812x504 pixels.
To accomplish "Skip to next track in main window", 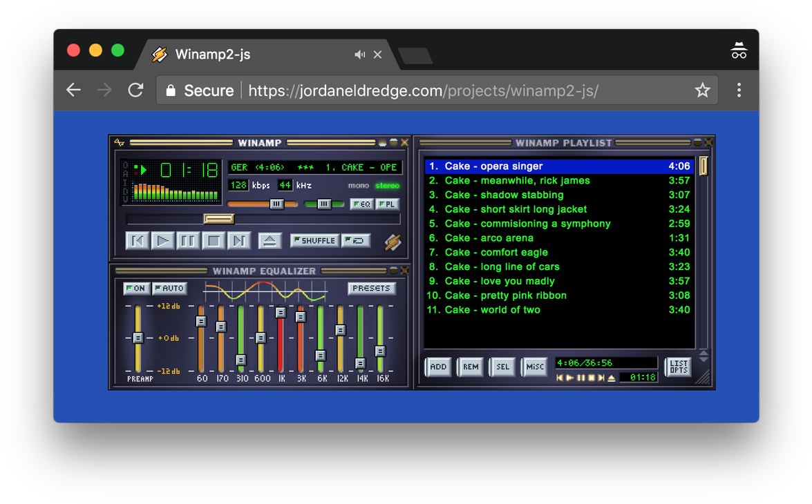I will point(238,241).
